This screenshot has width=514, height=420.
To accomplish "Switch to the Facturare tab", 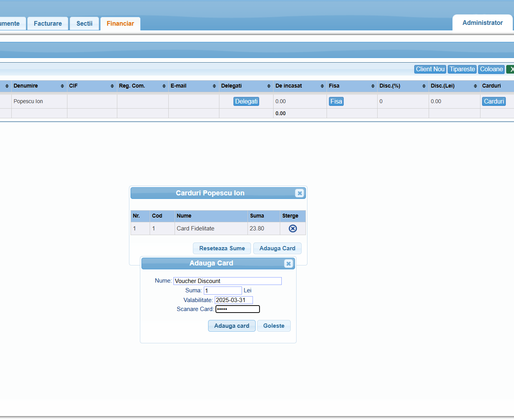I will click(x=48, y=24).
